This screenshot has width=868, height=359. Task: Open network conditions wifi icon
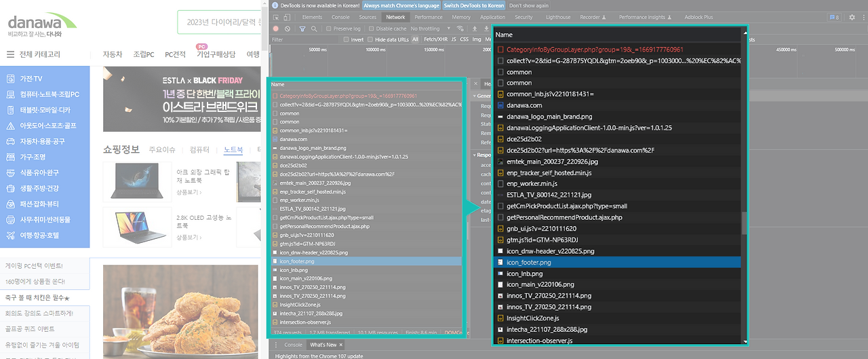460,29
